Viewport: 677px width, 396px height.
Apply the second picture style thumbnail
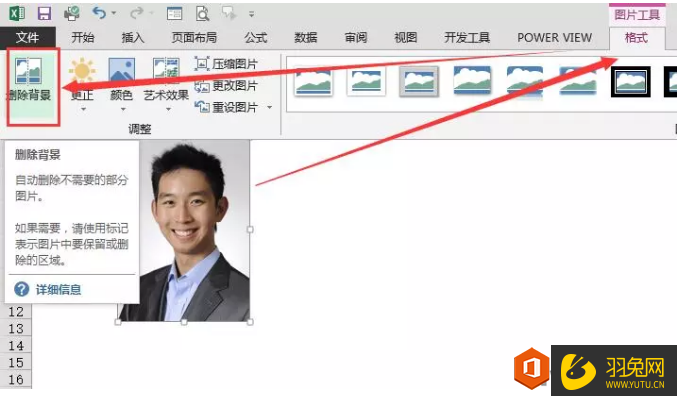pyautogui.click(x=366, y=81)
